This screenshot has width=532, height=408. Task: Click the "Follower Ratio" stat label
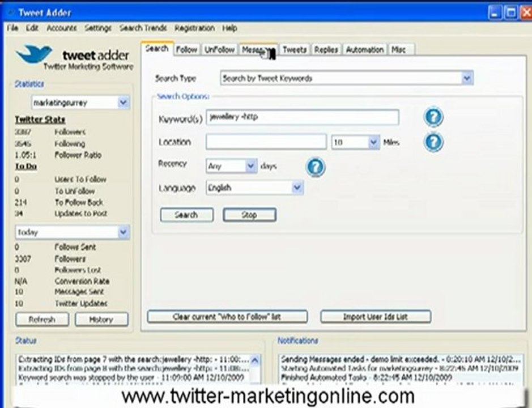[78, 155]
